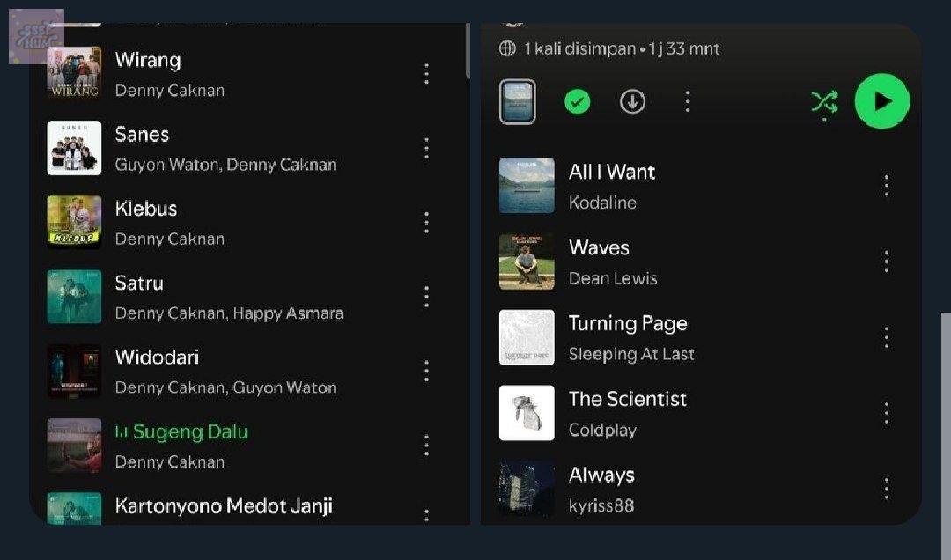The width and height of the screenshot is (951, 560).
Task: Open more options for The Scientist
Action: click(x=887, y=413)
